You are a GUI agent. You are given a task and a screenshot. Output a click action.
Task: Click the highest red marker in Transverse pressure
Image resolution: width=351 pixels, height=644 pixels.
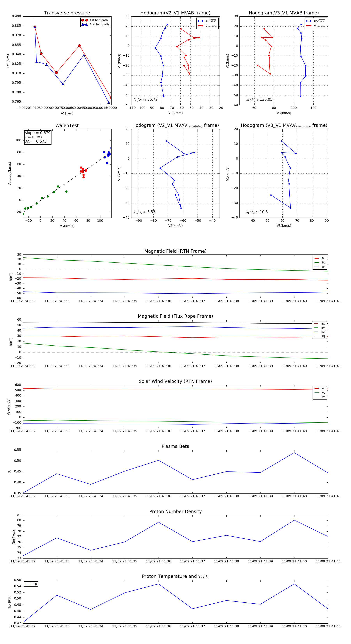pos(35,27)
